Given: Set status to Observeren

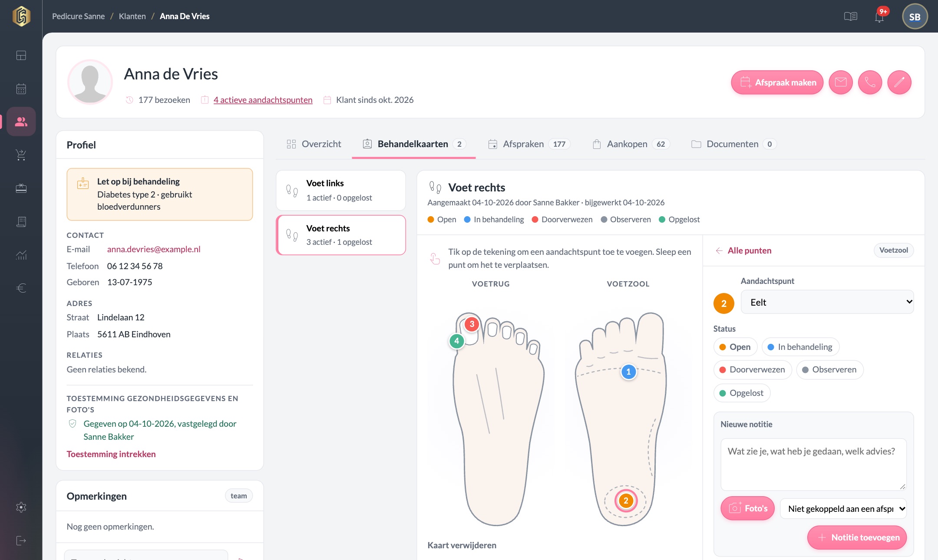Looking at the screenshot, I should [829, 369].
